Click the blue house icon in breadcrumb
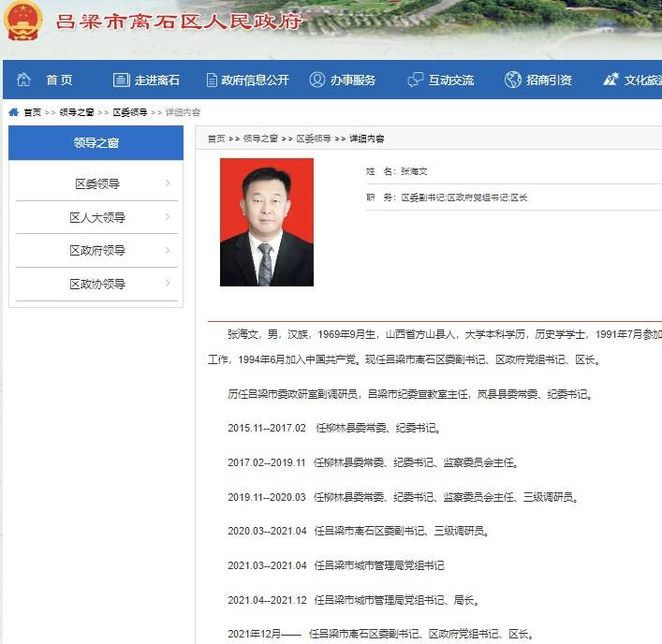Image resolution: width=662 pixels, height=644 pixels. [x=13, y=111]
